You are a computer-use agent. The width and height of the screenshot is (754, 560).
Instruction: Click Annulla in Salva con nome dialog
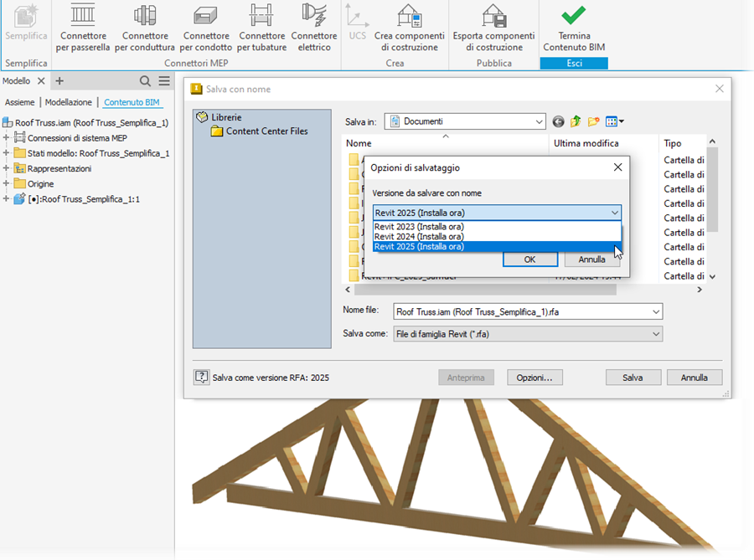pyautogui.click(x=694, y=378)
